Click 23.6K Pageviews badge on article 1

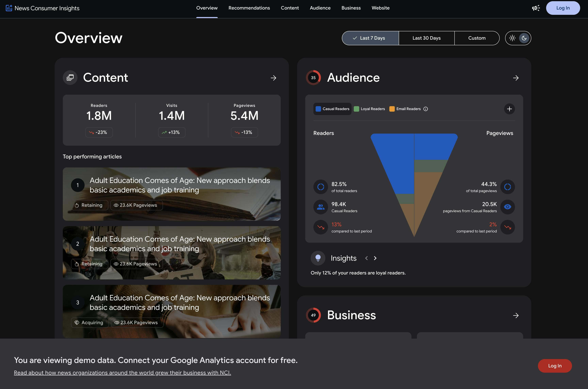[137, 205]
